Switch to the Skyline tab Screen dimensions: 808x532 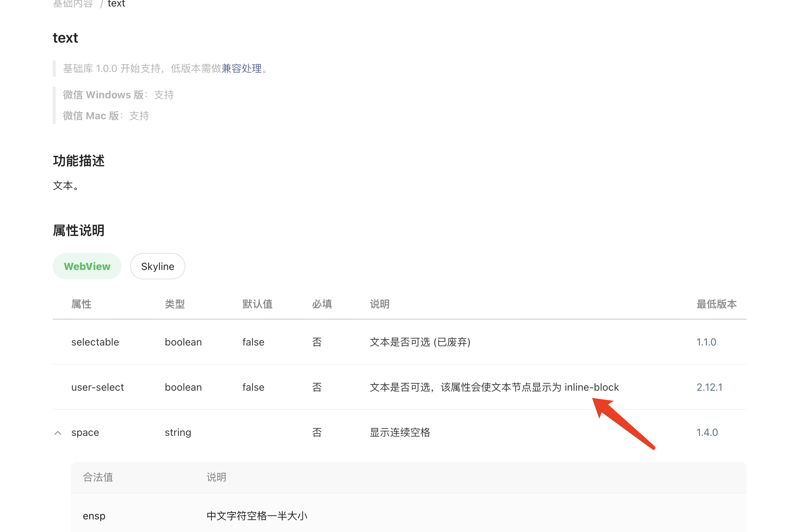click(158, 266)
